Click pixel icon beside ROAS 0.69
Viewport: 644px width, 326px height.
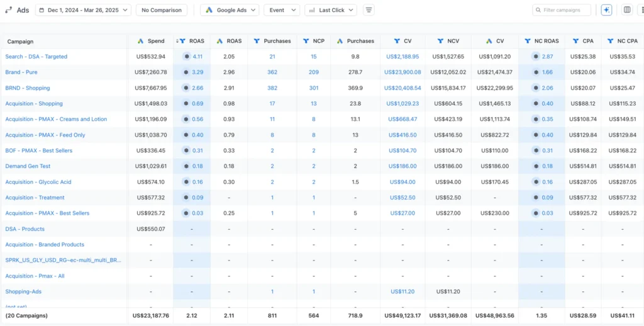click(186, 104)
